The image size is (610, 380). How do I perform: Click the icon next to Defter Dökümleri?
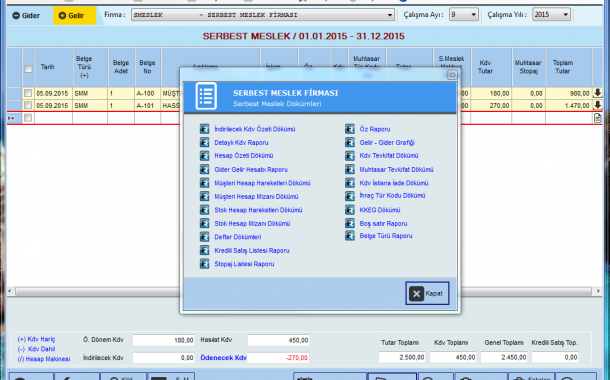coord(205,237)
